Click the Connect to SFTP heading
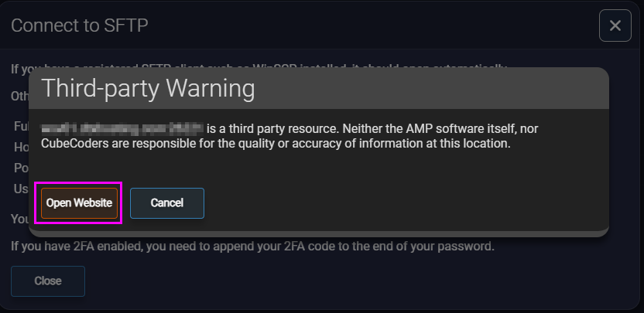This screenshot has width=644, height=313. pyautogui.click(x=79, y=26)
